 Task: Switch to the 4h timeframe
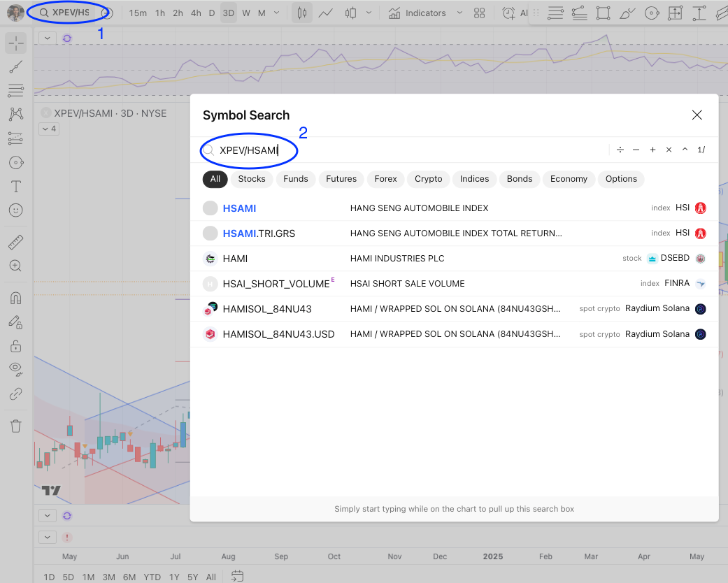(197, 13)
